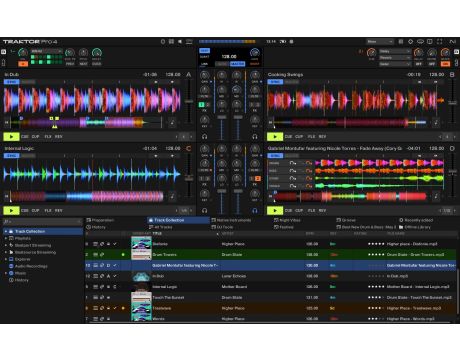This screenshot has width=460, height=360.
Task: Mute the bass stem on deck D
Action: 292,171
